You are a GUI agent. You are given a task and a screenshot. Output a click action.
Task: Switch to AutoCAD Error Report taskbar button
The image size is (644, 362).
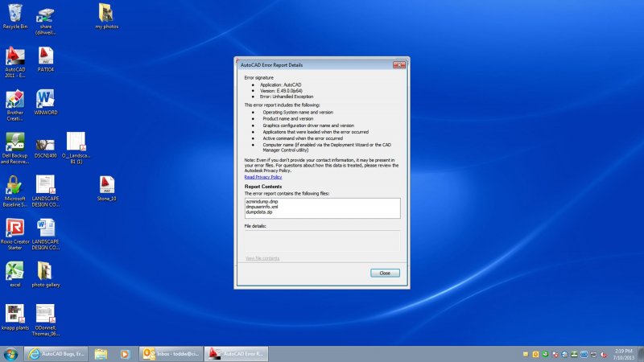coord(236,354)
